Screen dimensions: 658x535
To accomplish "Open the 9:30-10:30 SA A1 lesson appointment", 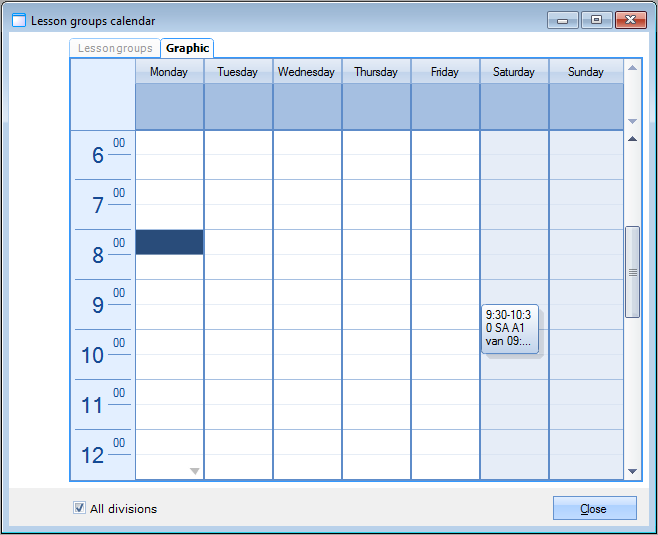I will pyautogui.click(x=510, y=329).
